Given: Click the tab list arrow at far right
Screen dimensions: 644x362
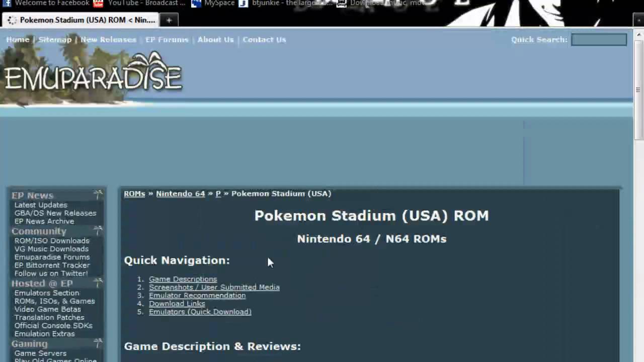Looking at the screenshot, I should pyautogui.click(x=638, y=21).
